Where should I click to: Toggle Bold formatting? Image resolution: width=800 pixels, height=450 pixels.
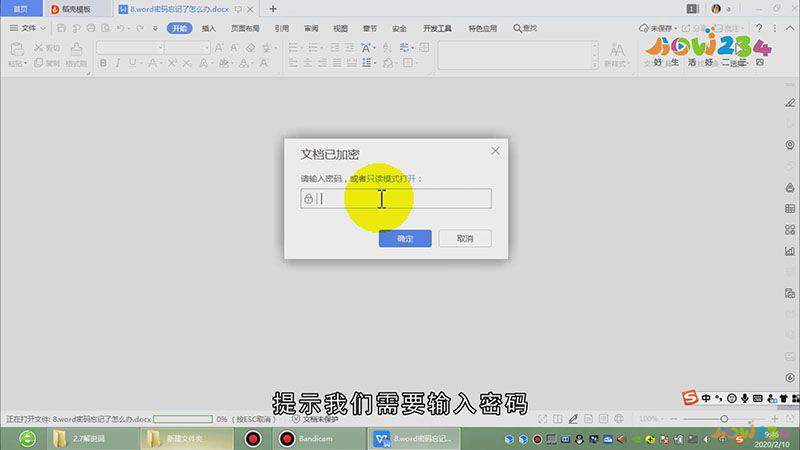[103, 63]
